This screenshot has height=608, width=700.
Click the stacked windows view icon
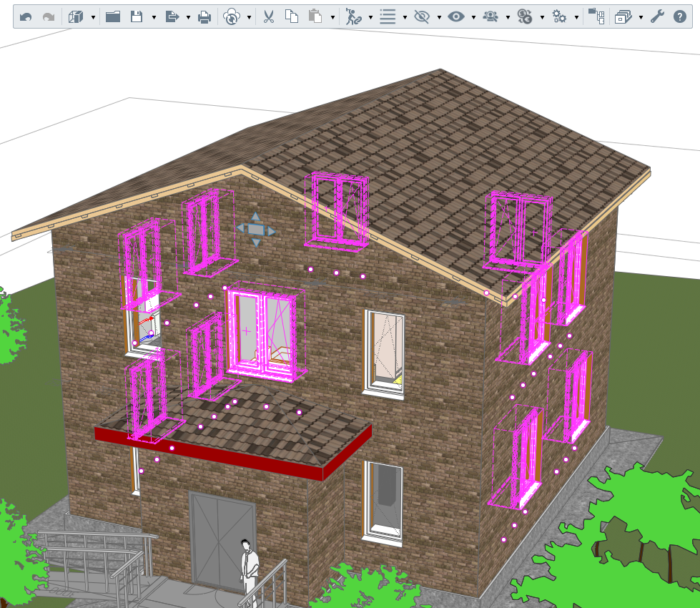pos(623,17)
